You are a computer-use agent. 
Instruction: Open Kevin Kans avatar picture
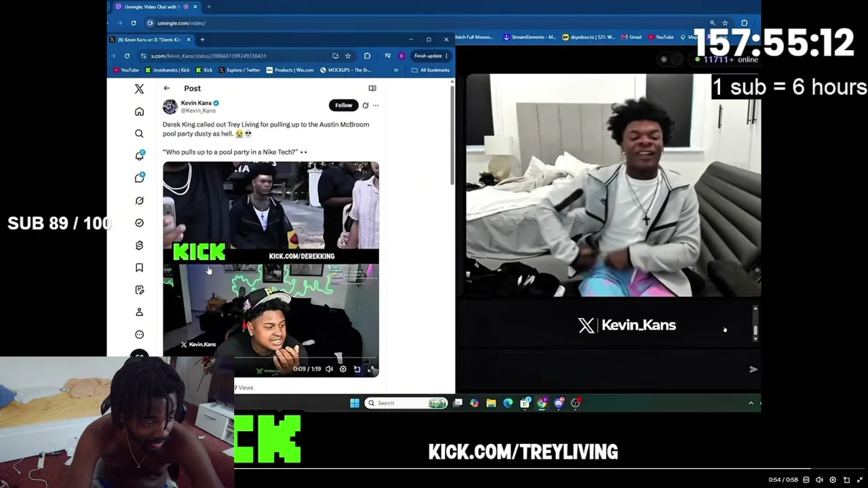170,106
